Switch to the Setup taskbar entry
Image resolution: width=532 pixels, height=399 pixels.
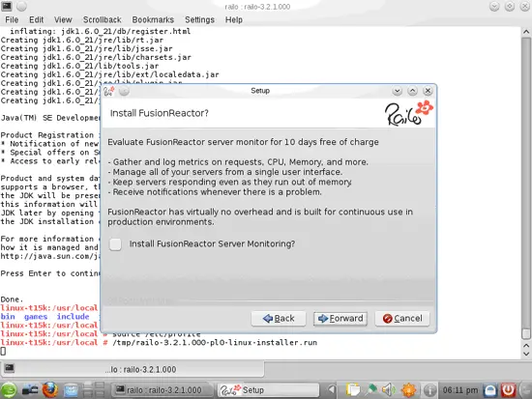pyautogui.click(x=268, y=390)
